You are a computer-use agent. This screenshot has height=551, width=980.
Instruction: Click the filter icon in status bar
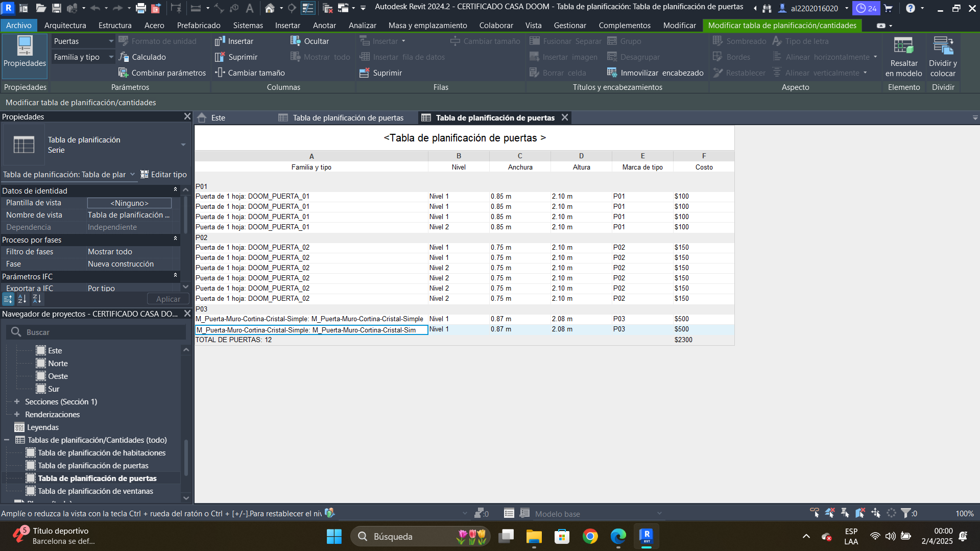(x=905, y=513)
